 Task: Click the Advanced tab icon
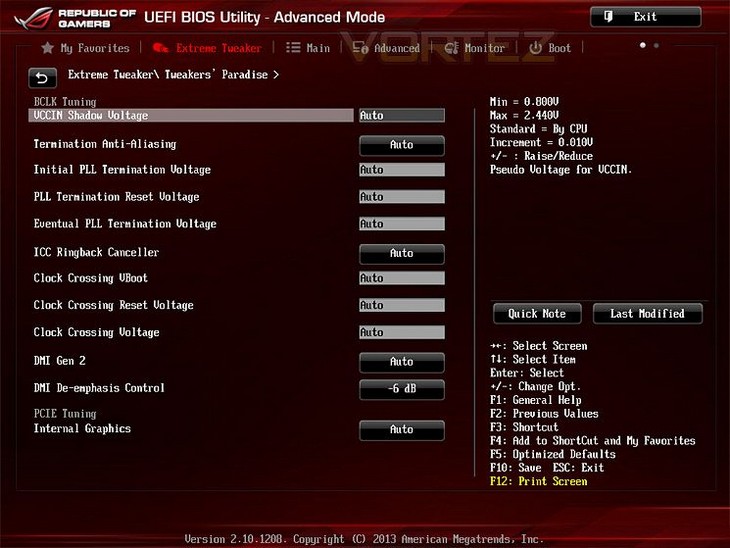coord(360,48)
